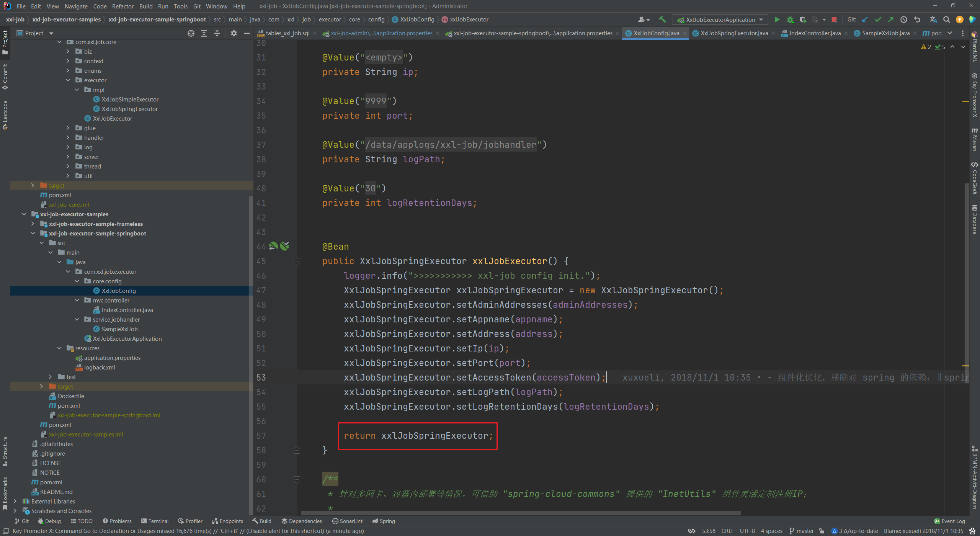
Task: Build the project with the hammer icon
Action: [x=662, y=20]
